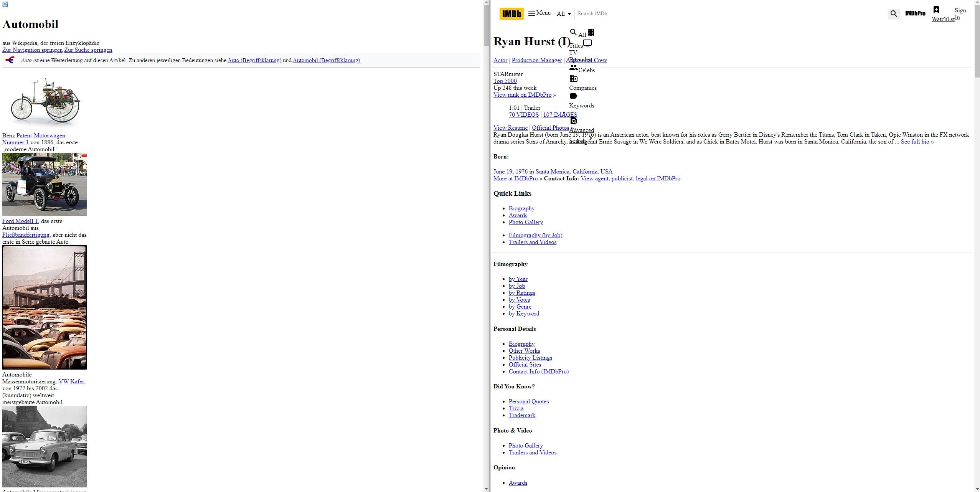Click the 1976 birth year link

pos(521,172)
